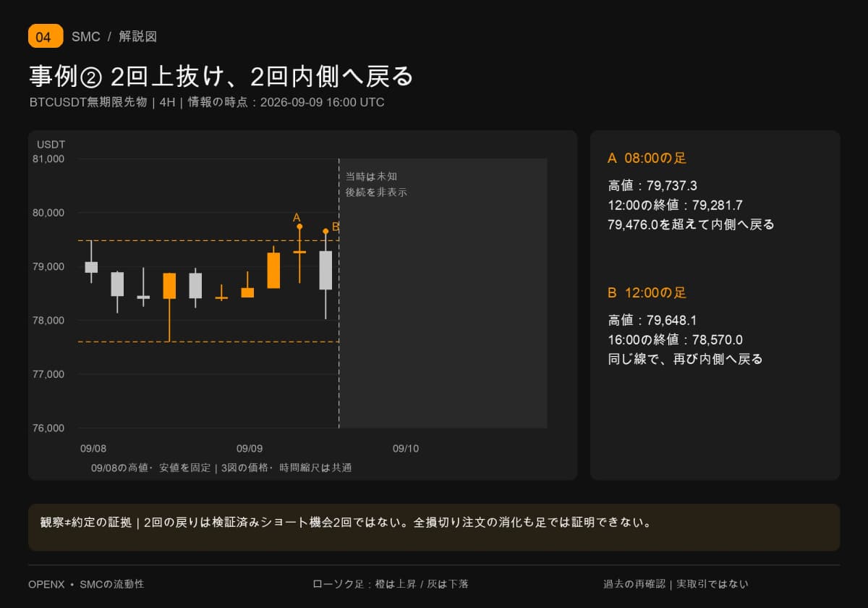Select the value 高値：79,648.1
Screen dimensions: 868x608
652,321
